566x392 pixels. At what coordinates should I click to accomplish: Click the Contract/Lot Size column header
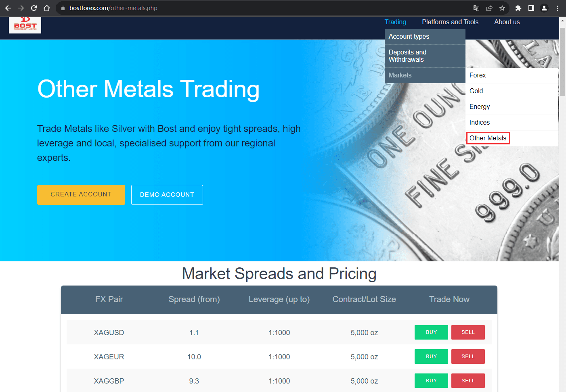[x=364, y=299]
